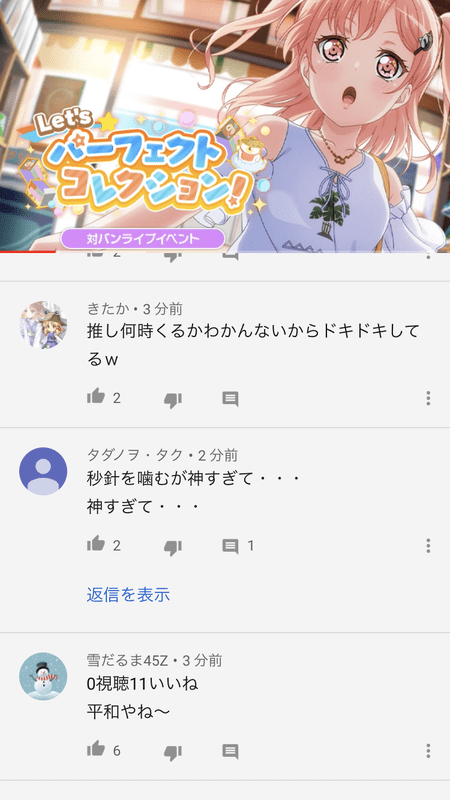The image size is (450, 800).
Task: Open user name 雪だるま45Z
Action: tap(129, 661)
